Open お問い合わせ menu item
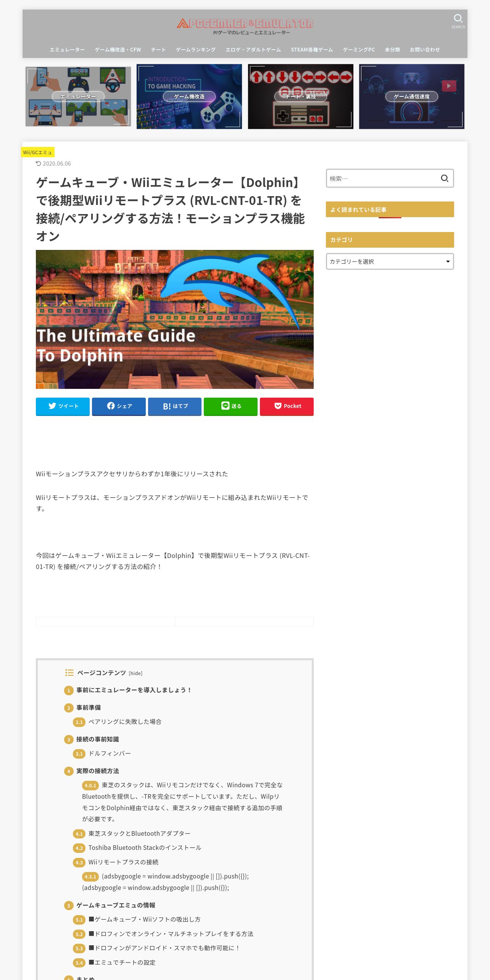The height and width of the screenshot is (980, 490). pos(425,50)
